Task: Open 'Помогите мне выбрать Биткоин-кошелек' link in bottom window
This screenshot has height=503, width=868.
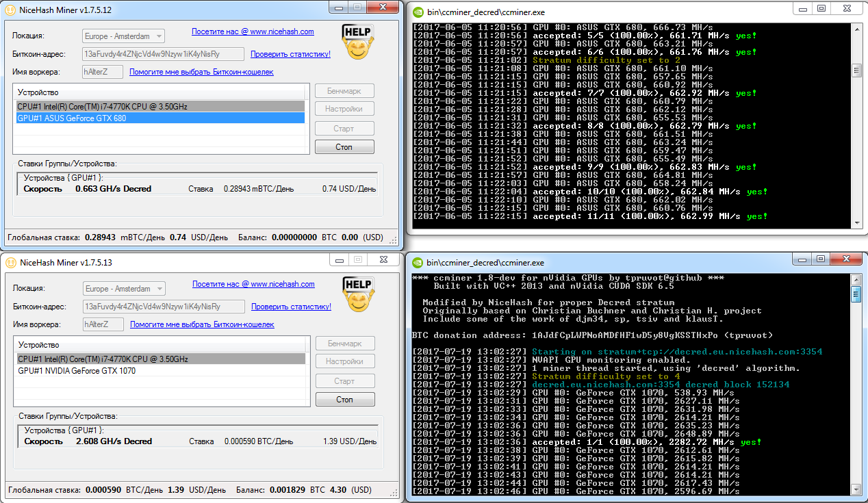Action: click(x=202, y=324)
